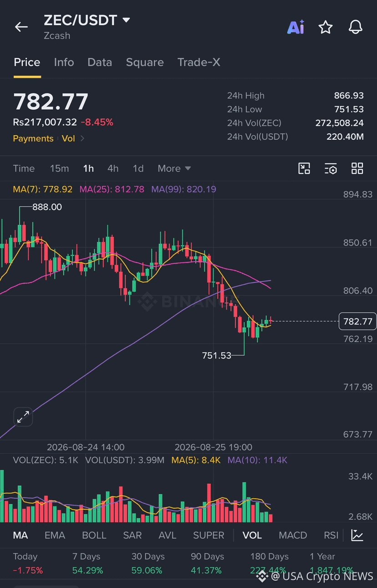Tap the MA(99): 820.19 legend
Viewport: 377px width, 588px height.
184,189
